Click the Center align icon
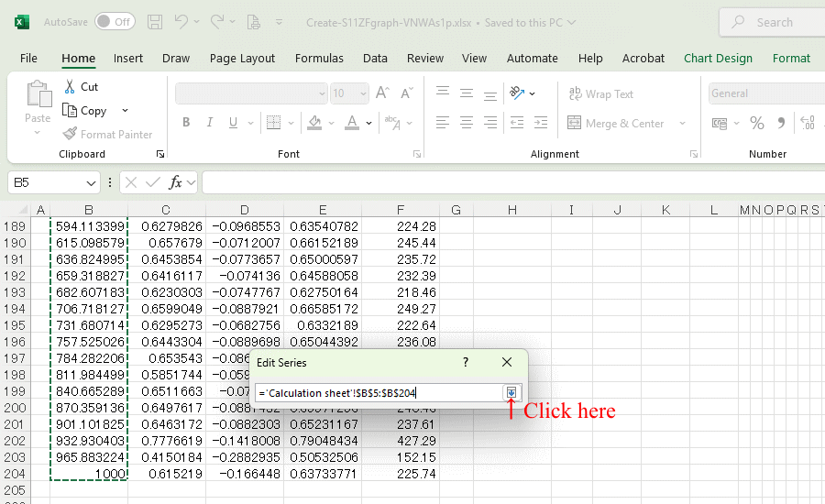 467,123
